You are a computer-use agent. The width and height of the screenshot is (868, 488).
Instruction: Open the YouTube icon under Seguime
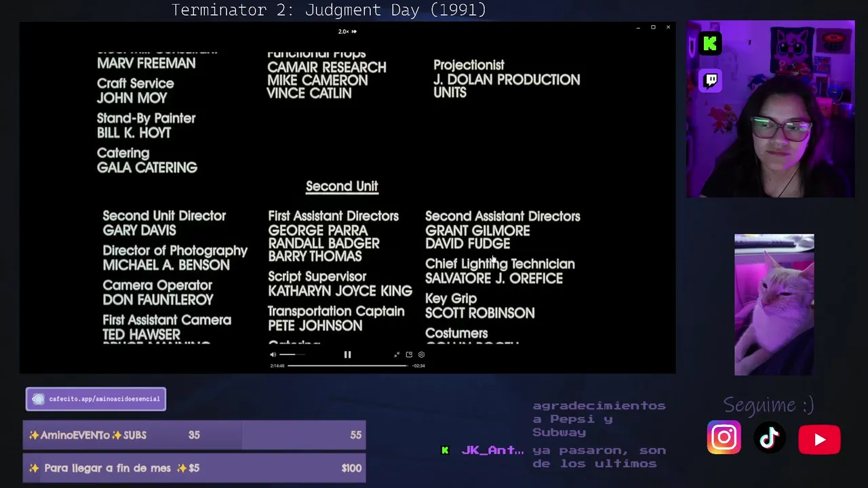pos(819,439)
